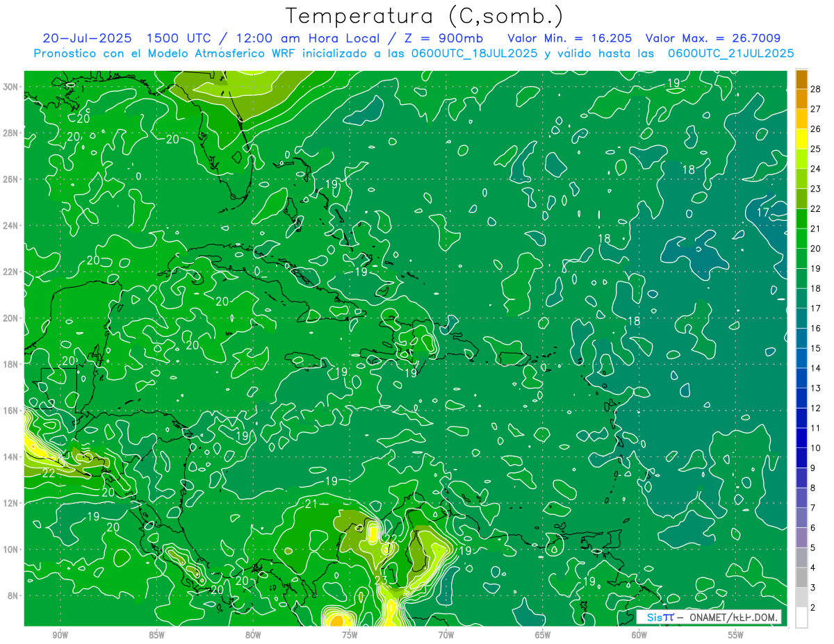Click the 12N latitude axis label
The width and height of the screenshot is (834, 644).
pos(11,503)
